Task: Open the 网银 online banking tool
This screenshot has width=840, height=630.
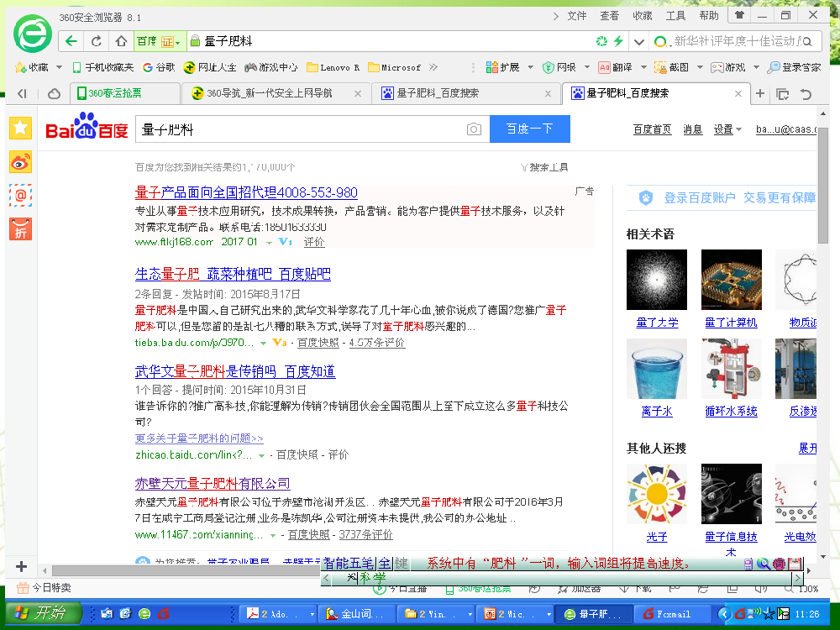Action: point(559,67)
